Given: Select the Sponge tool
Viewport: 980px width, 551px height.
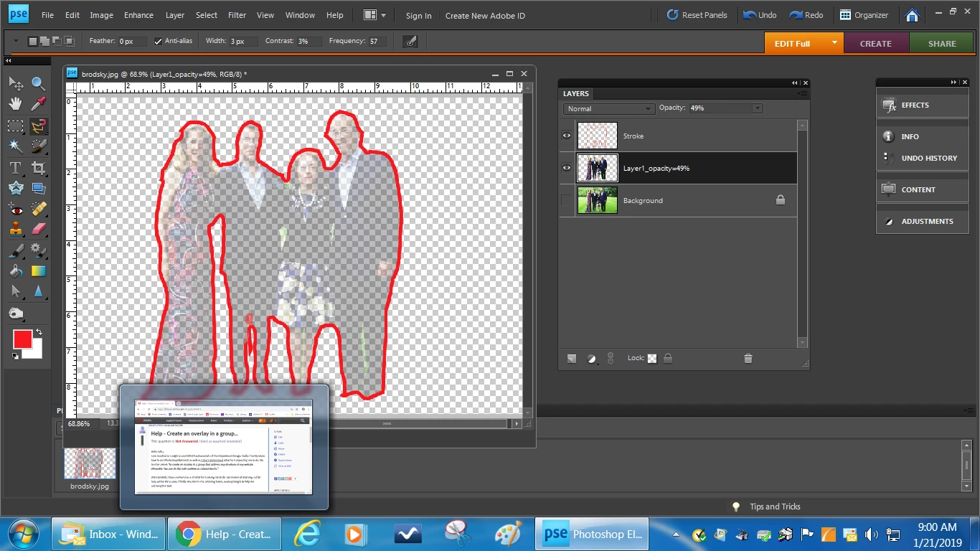Looking at the screenshot, I should [x=15, y=314].
